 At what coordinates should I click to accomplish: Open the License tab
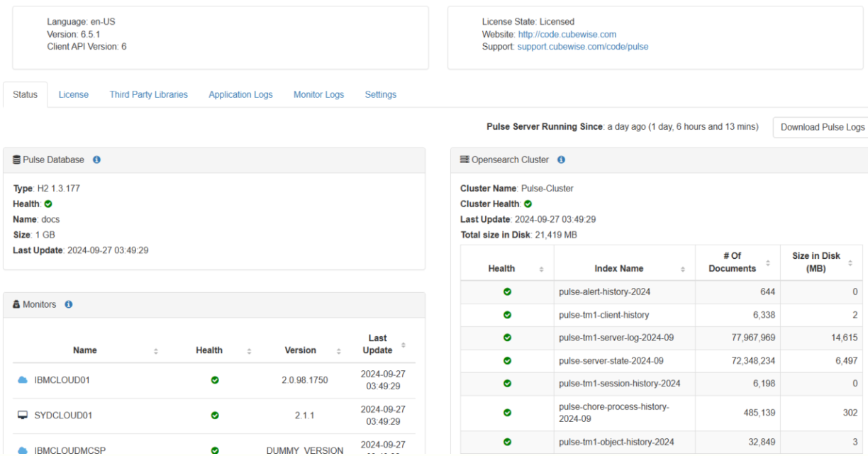(74, 95)
